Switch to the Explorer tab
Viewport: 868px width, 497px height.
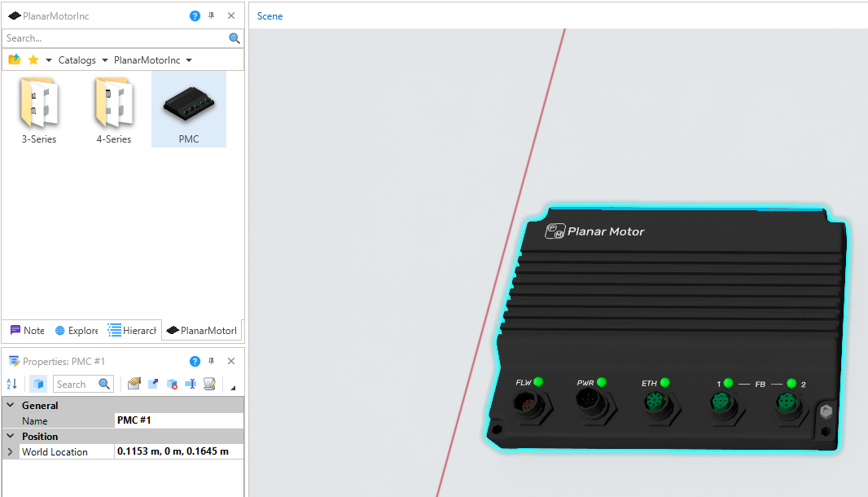[77, 331]
